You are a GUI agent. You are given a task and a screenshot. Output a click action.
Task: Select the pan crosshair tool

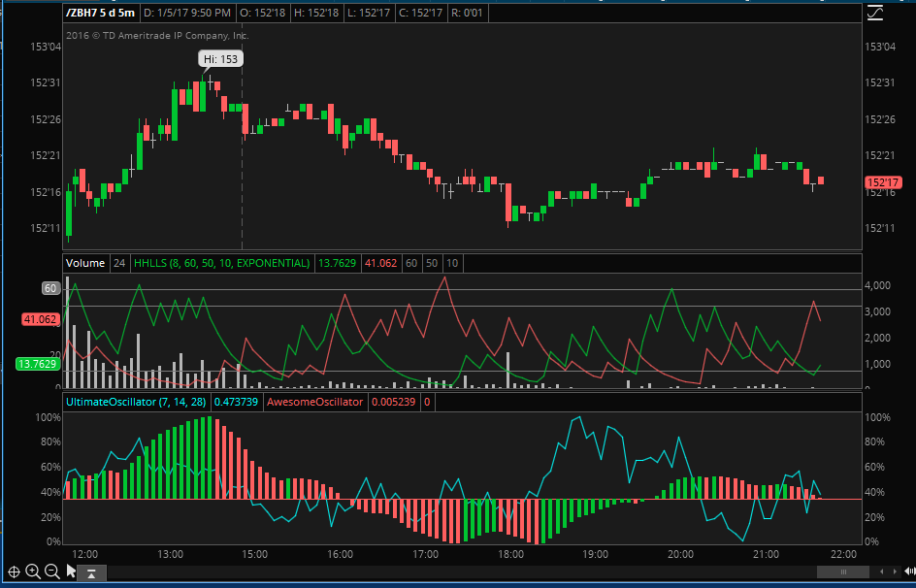coord(14,572)
